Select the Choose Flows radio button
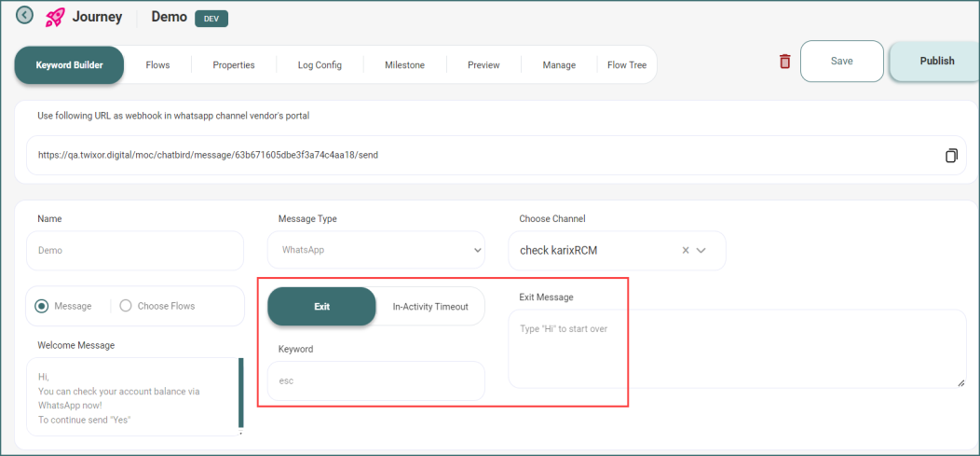This screenshot has width=980, height=456. point(126,306)
